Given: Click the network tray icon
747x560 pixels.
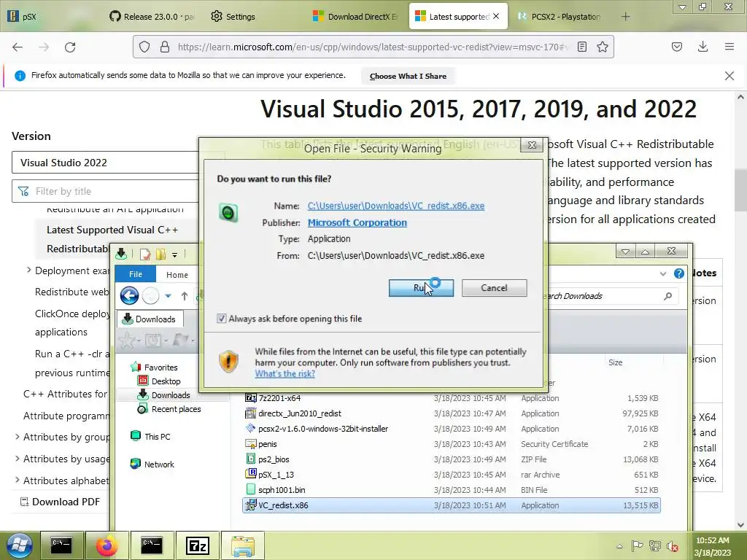Looking at the screenshot, I should pyautogui.click(x=655, y=545).
